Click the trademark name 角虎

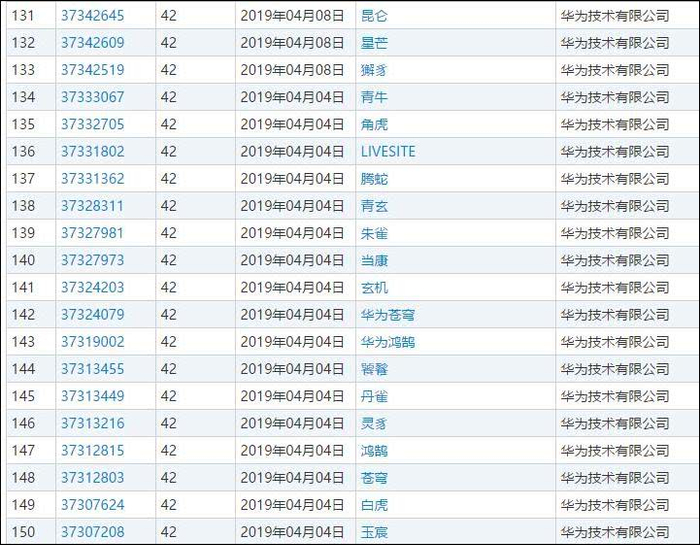coord(374,125)
